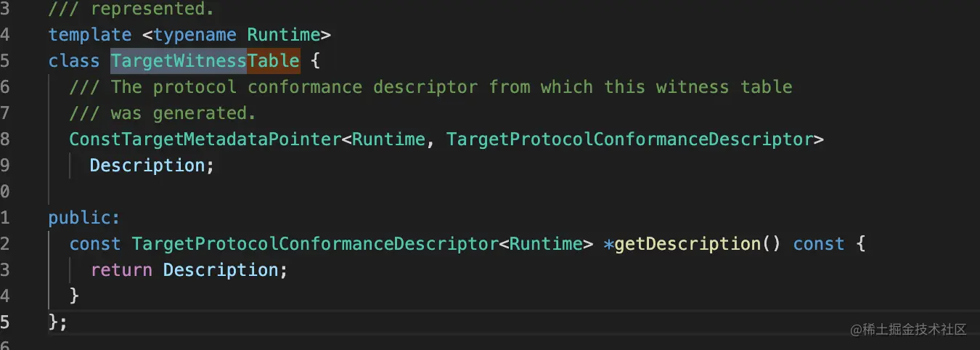Click the "represented." comment at the top
Viewport: 980px width, 350px height.
pos(131,9)
